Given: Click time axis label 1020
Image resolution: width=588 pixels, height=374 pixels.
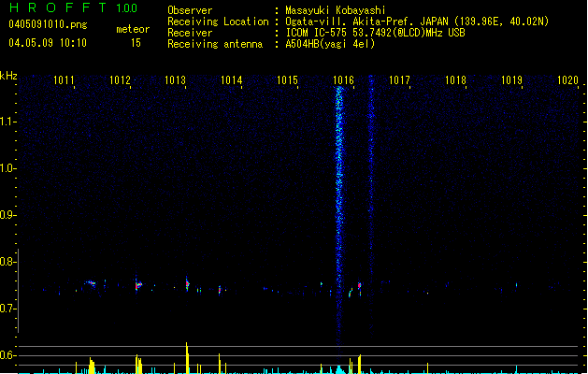Looking at the screenshot, I should coord(567,80).
